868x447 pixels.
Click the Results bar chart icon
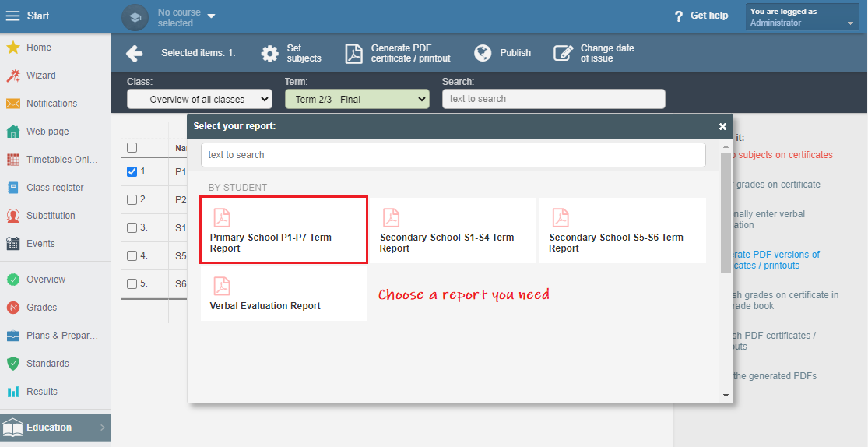coord(13,392)
